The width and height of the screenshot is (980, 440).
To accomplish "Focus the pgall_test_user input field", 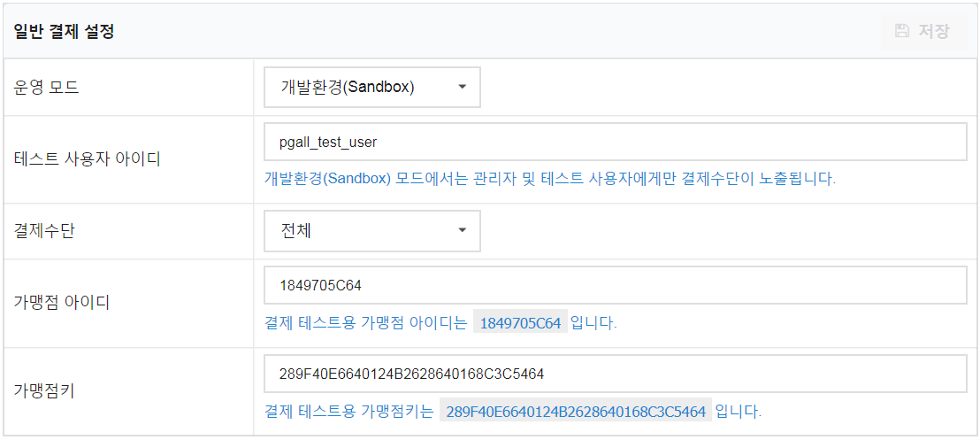I will [616, 142].
